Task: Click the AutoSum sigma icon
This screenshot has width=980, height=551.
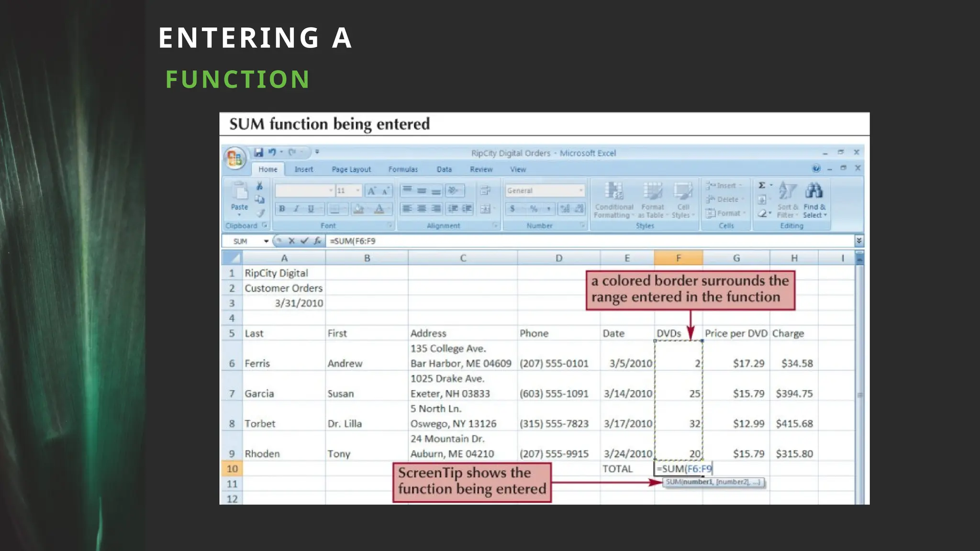Action: pyautogui.click(x=762, y=186)
